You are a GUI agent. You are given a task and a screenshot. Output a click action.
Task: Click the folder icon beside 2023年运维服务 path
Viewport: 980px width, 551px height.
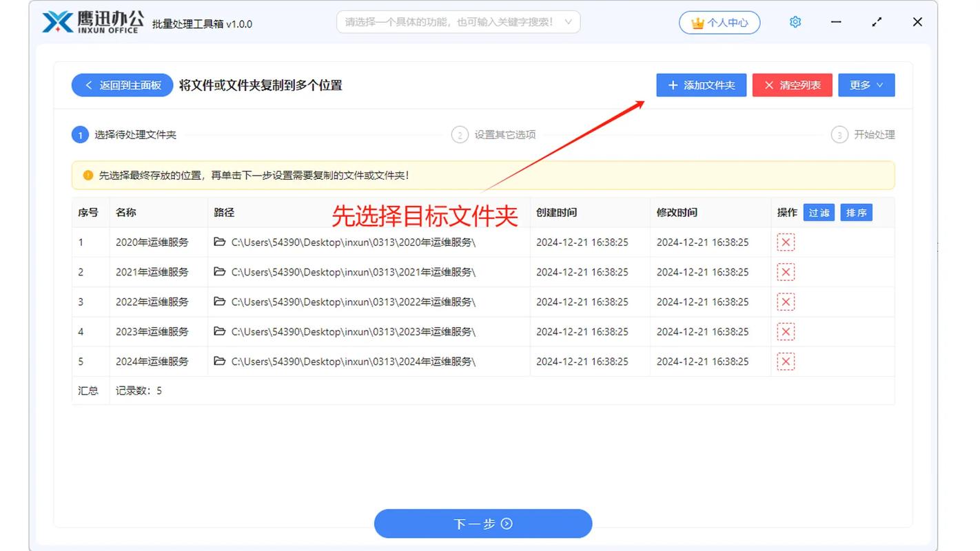(218, 331)
